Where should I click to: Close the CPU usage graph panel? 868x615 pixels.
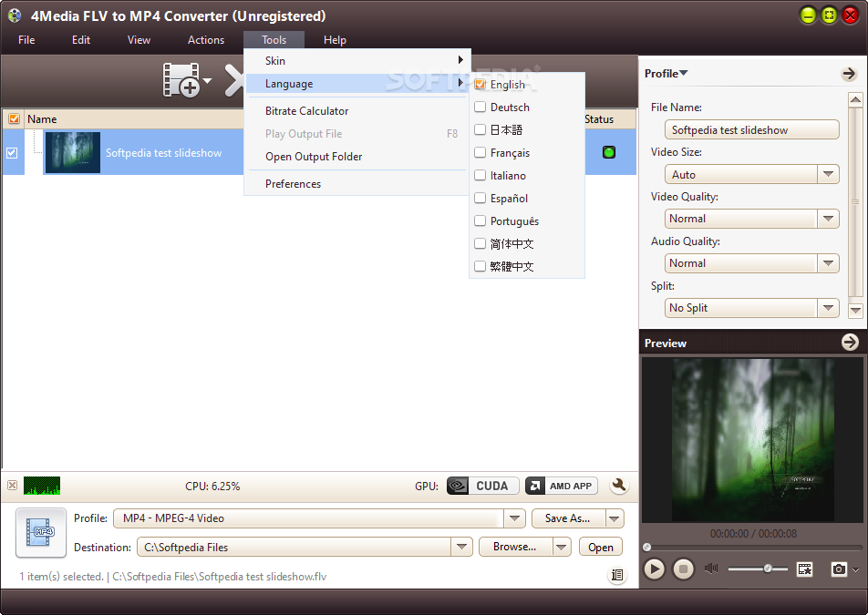pyautogui.click(x=12, y=486)
